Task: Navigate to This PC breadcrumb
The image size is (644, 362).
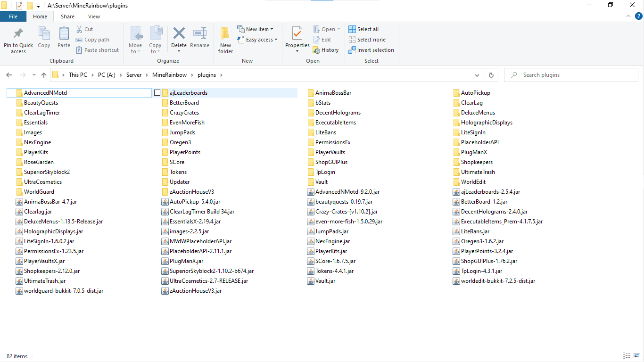Action: [78, 75]
